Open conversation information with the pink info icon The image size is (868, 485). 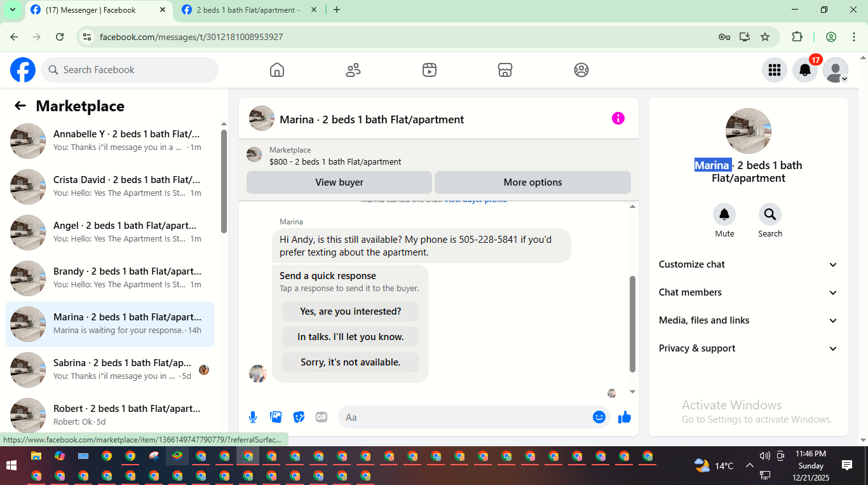pos(618,118)
